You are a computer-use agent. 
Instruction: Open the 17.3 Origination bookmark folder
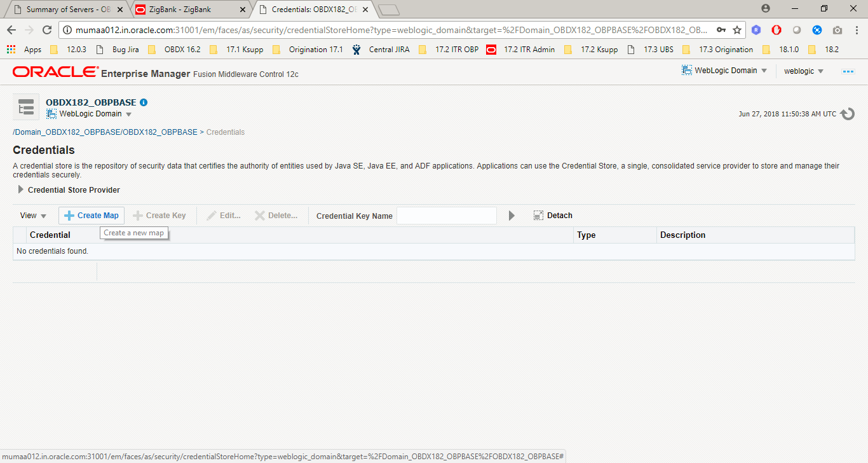(717, 50)
